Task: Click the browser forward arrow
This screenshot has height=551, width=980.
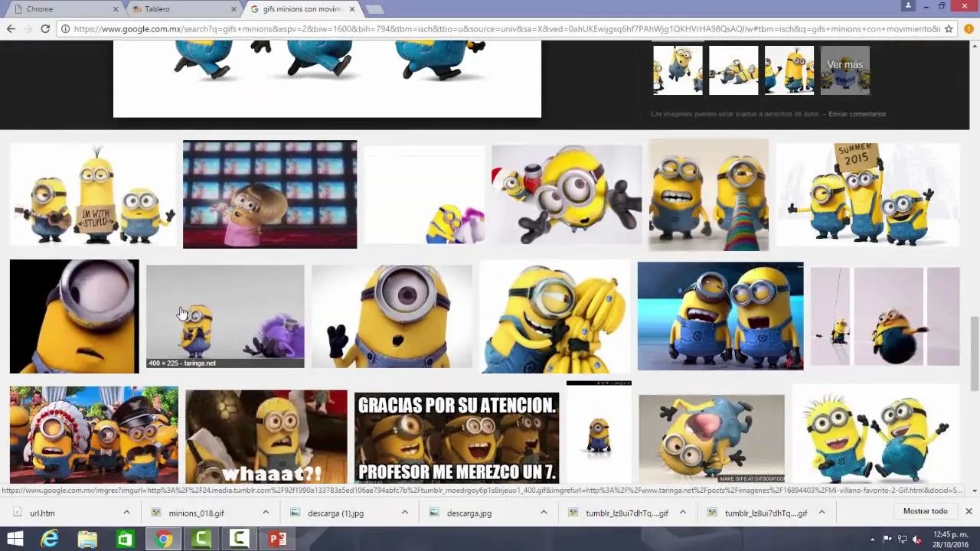Action: (x=28, y=29)
